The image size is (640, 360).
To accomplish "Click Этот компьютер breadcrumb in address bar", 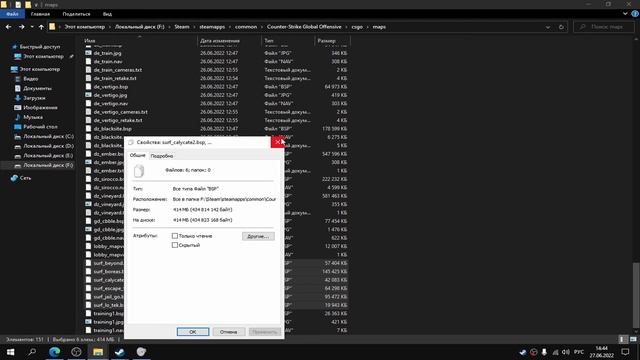I will [x=84, y=27].
